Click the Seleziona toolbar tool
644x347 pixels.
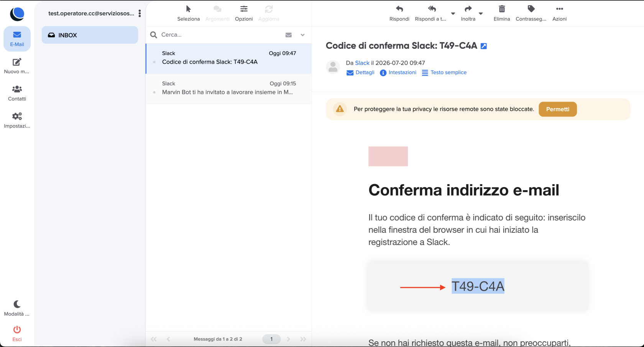(x=188, y=13)
